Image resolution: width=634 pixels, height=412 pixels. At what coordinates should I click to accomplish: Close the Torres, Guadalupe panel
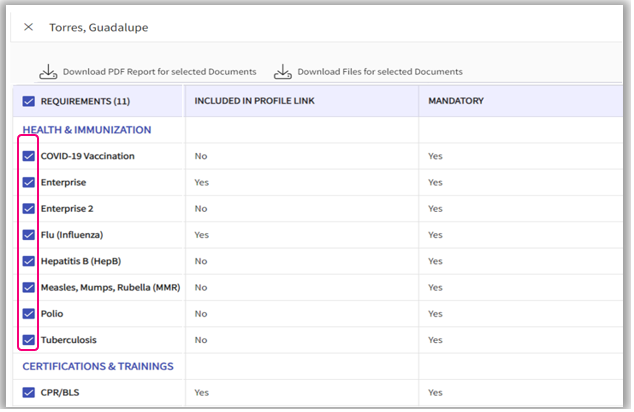[x=28, y=27]
